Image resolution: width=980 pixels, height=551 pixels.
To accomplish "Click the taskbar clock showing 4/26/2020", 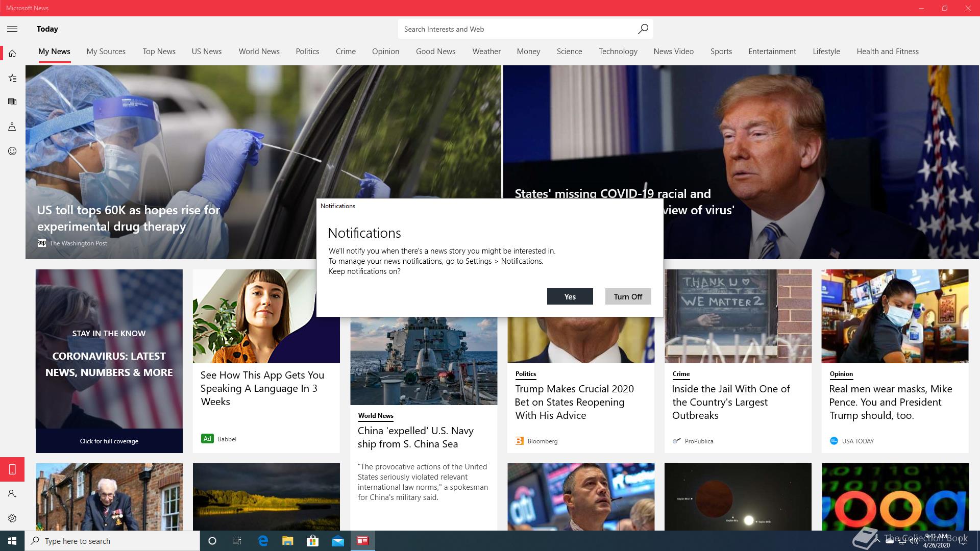I will [x=936, y=541].
